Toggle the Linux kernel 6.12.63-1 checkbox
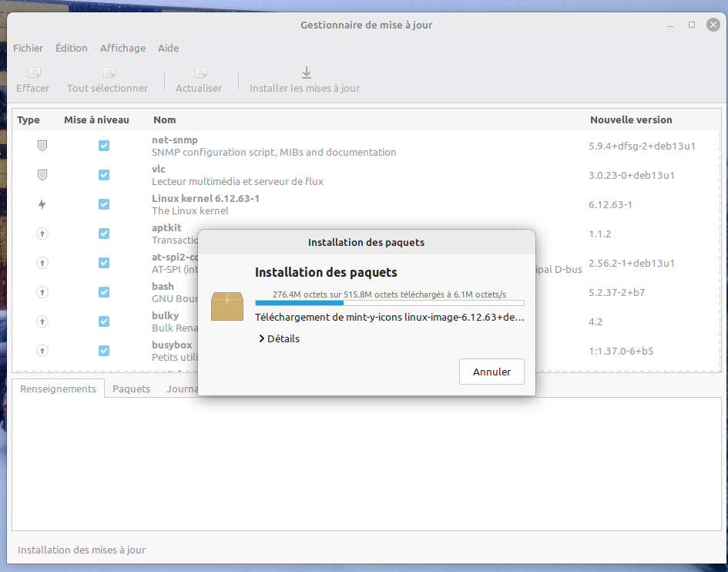Image resolution: width=728 pixels, height=572 pixels. click(104, 204)
